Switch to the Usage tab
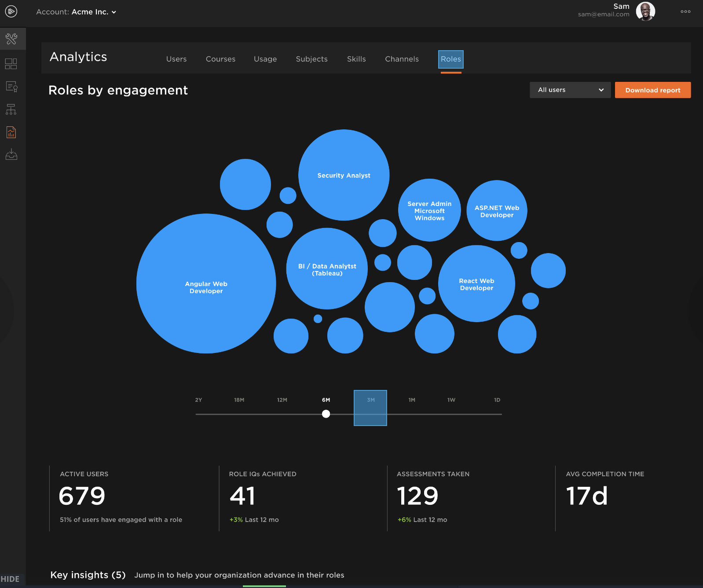The image size is (703, 588). point(265,59)
